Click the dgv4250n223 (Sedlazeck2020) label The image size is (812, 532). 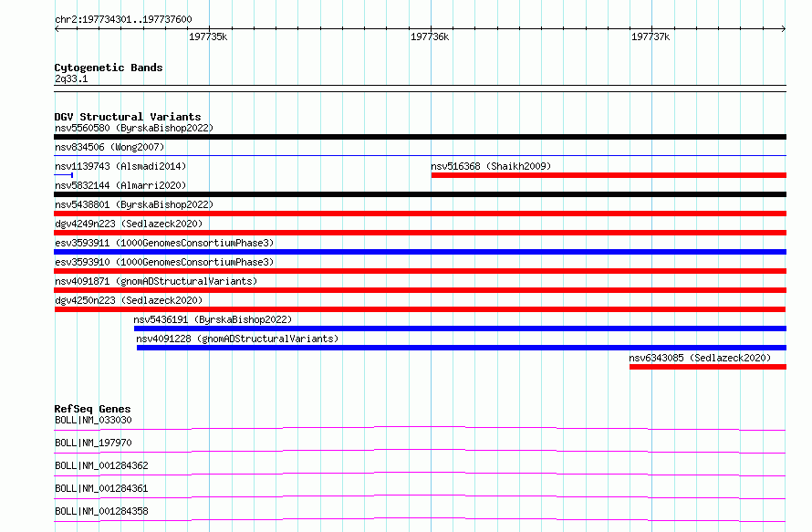[129, 300]
